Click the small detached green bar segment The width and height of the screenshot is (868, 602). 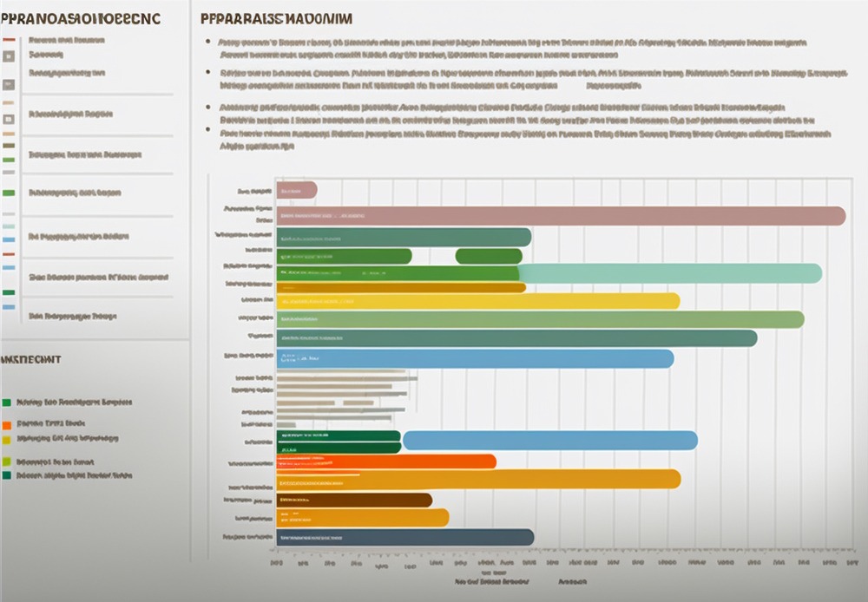point(489,256)
